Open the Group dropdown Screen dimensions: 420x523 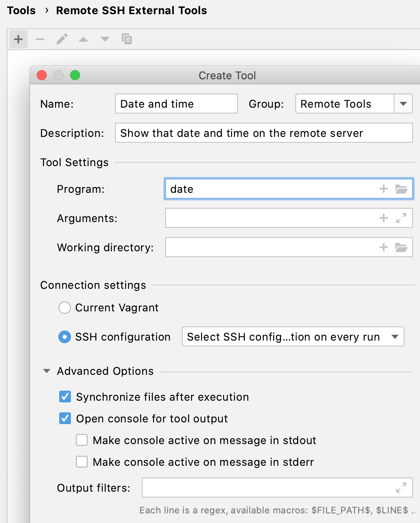(403, 104)
